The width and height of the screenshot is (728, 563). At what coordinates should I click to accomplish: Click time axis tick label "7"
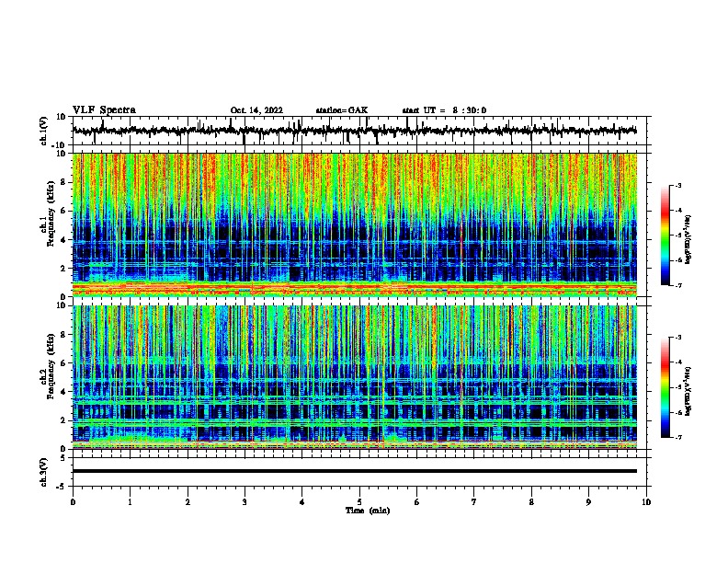474,502
